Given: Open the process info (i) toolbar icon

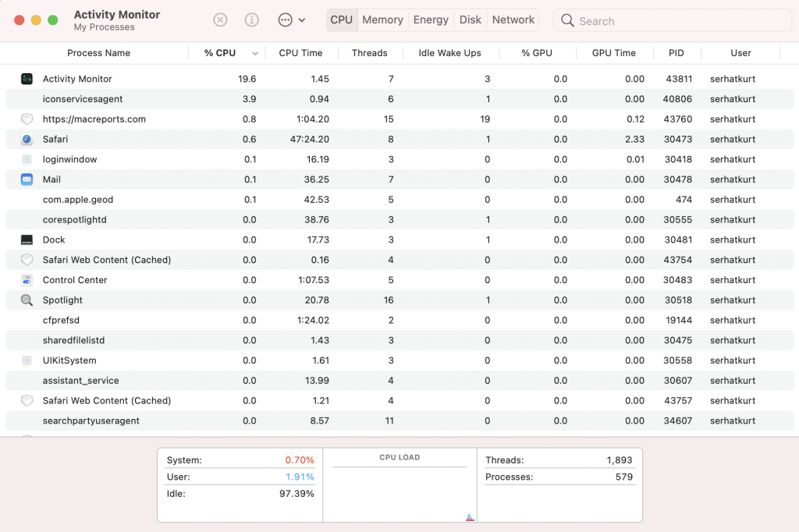Looking at the screenshot, I should (x=252, y=20).
